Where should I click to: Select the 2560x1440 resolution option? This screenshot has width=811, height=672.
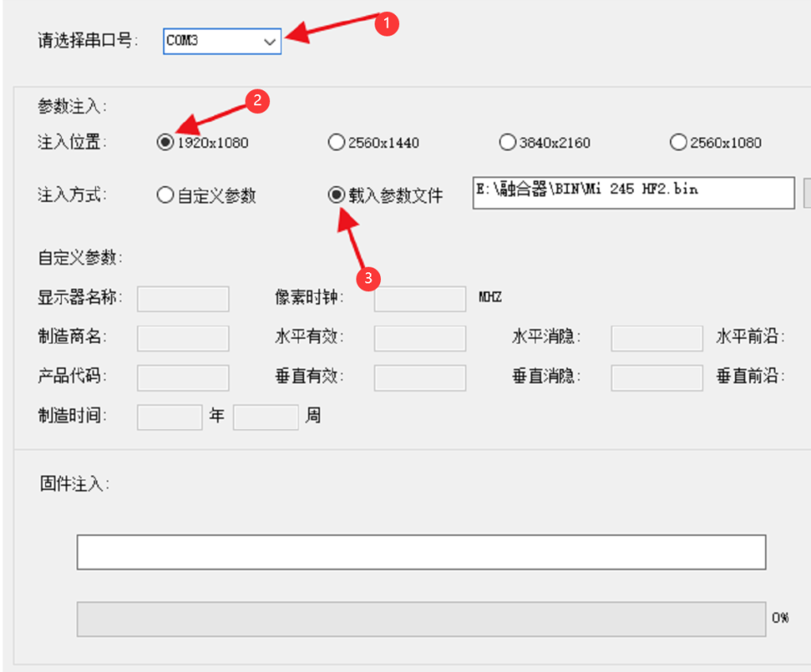[x=337, y=142]
